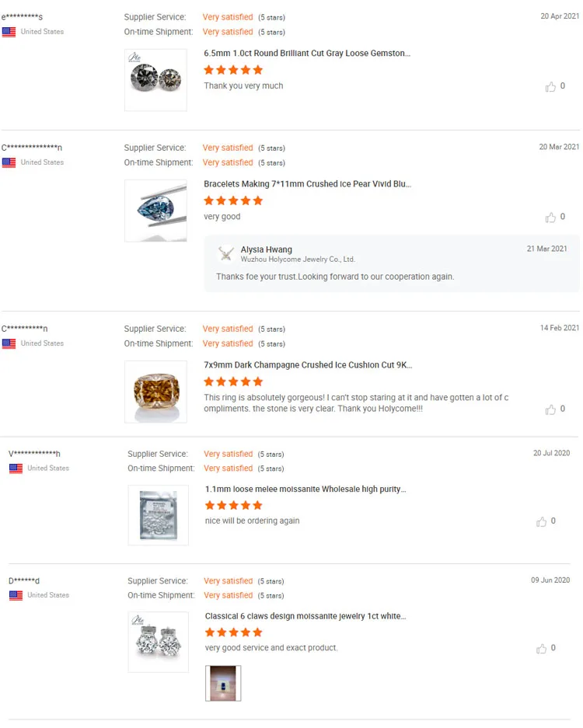View the champagne cushion cut stone thumbnail

155,392
